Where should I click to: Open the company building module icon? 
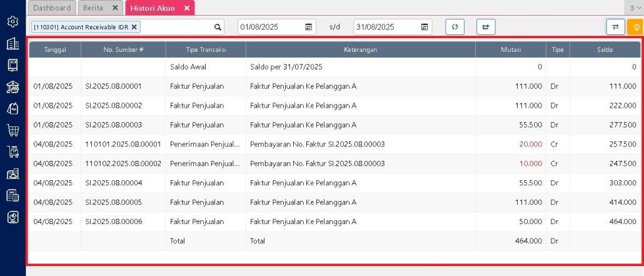coord(13,44)
